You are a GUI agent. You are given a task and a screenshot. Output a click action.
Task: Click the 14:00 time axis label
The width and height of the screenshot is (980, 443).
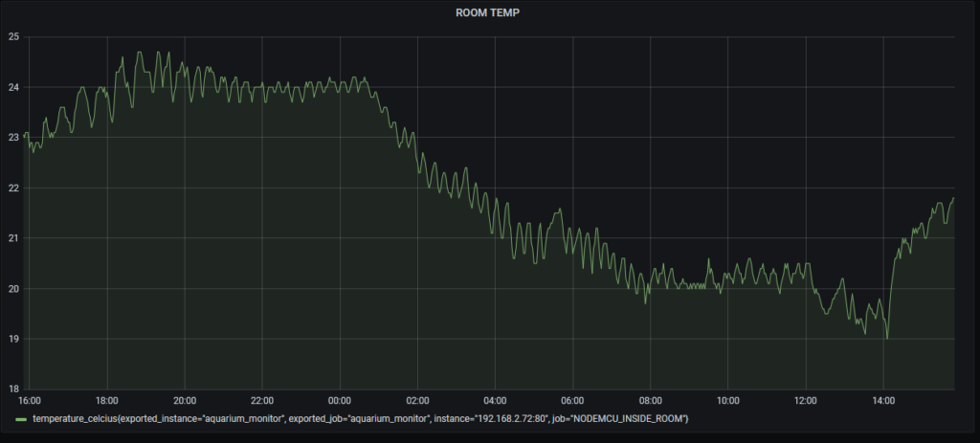(x=882, y=400)
